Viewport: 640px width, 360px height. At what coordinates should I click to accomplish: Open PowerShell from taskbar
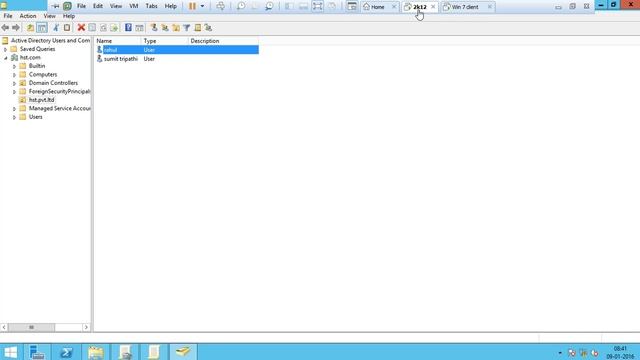[66, 352]
